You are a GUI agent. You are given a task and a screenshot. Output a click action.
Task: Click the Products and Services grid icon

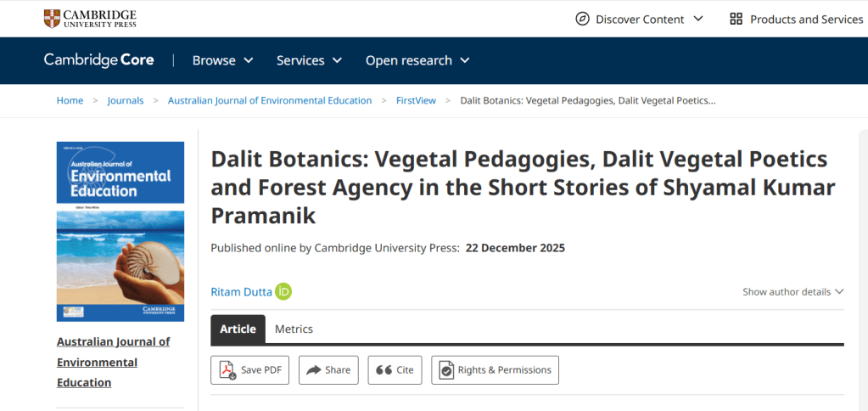click(736, 19)
